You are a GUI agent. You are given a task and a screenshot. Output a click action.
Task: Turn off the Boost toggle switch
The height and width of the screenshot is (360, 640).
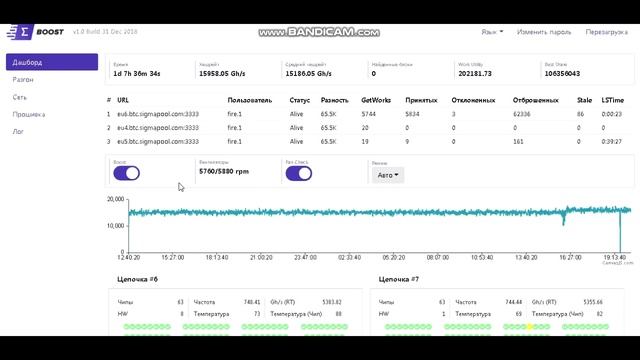[127, 173]
